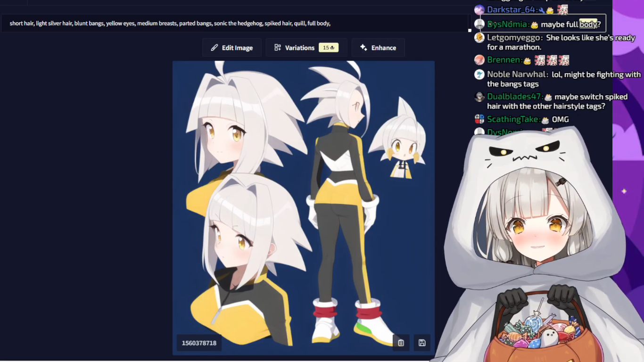Click ScathingTake's chat avatar
The height and width of the screenshot is (362, 644).
click(479, 119)
